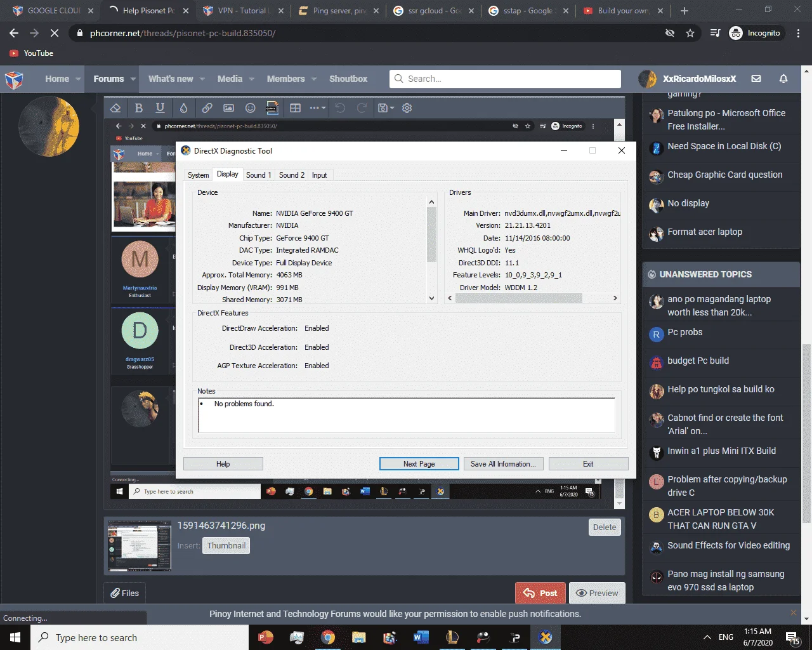Open the System tab in DirectX Diagnostic Tool
812x650 pixels.
coord(198,175)
